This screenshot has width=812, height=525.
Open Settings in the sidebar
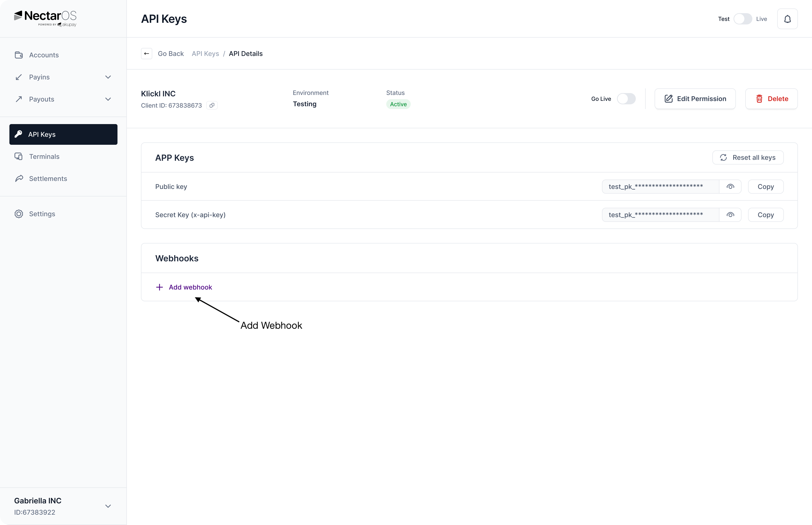tap(63, 214)
